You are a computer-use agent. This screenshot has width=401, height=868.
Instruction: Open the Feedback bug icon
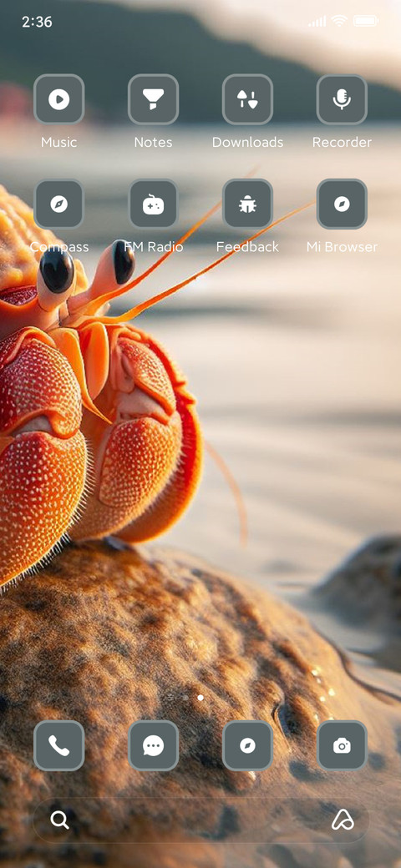click(247, 204)
